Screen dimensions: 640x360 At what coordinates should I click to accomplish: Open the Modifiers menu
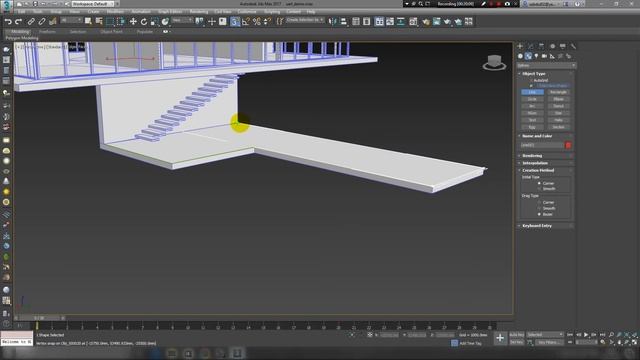(x=115, y=12)
